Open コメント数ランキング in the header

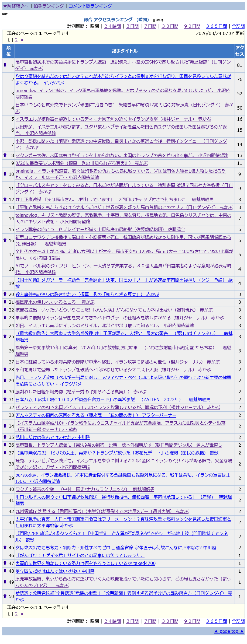pos(90,6)
